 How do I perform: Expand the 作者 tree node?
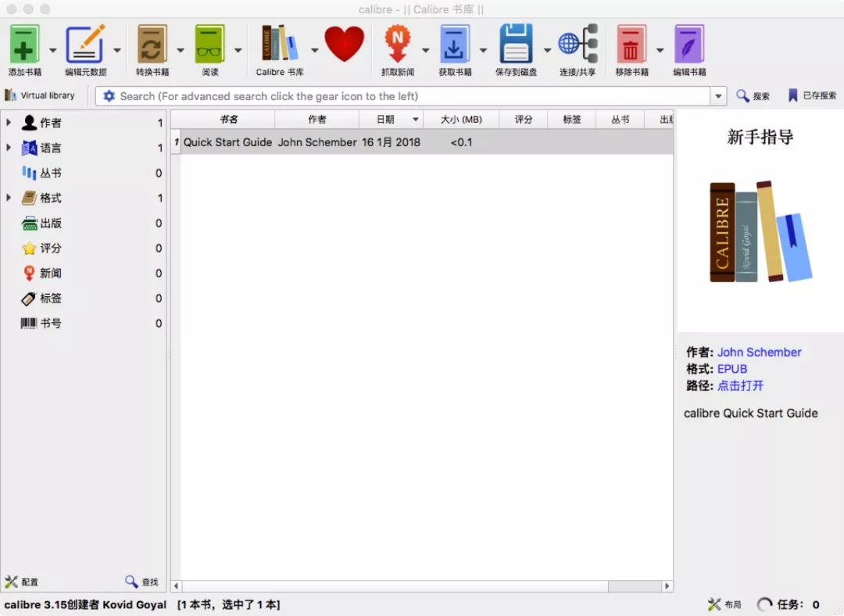coord(9,123)
